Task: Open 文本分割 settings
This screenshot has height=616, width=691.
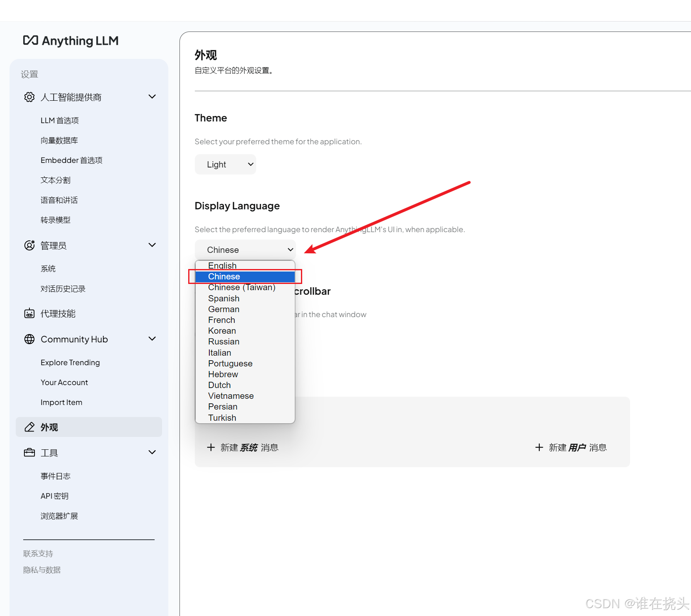Action: [56, 180]
